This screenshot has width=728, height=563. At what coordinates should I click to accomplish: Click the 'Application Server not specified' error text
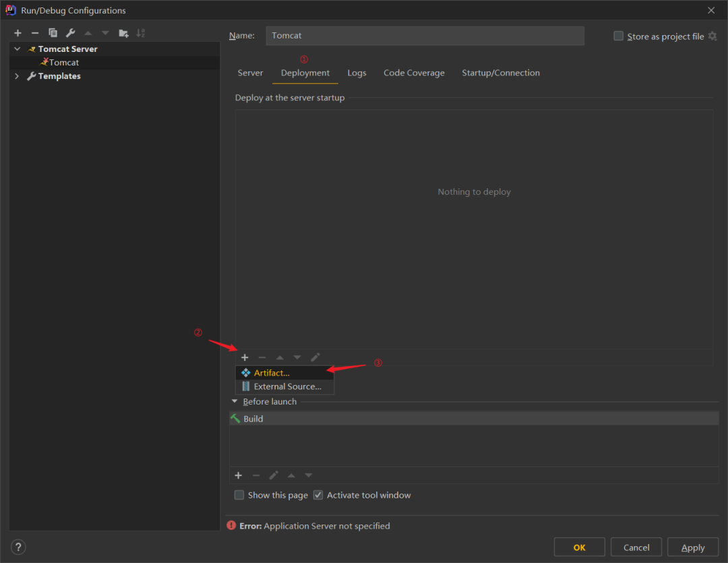[x=326, y=526]
